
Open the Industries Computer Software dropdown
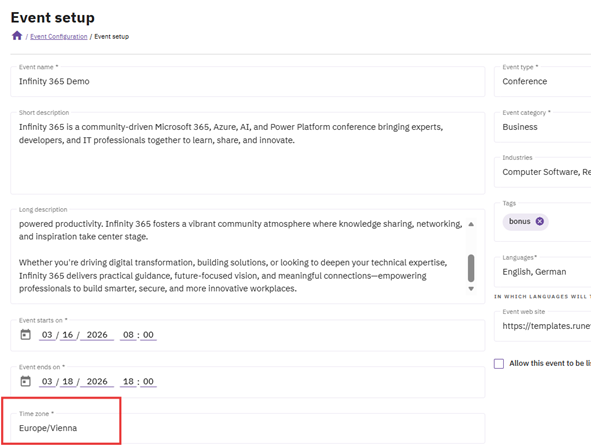[x=542, y=172]
